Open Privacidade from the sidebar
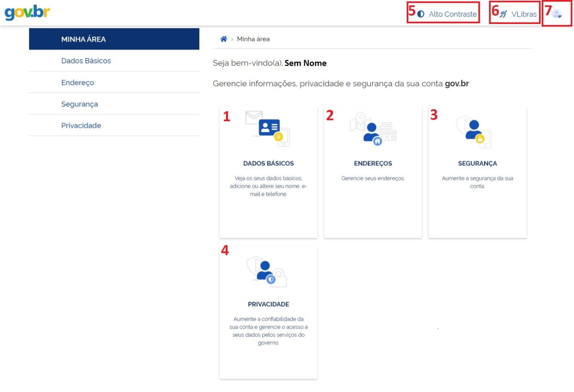The height and width of the screenshot is (392, 574). point(81,126)
